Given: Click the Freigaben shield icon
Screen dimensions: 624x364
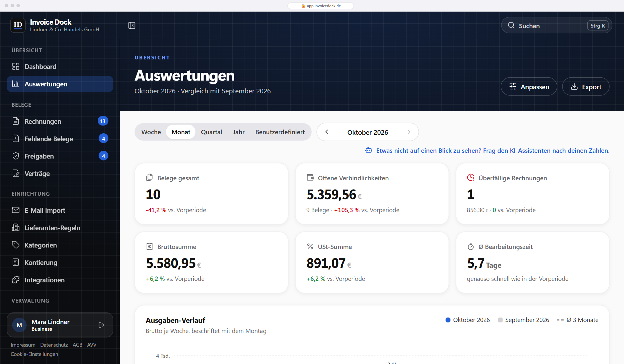Looking at the screenshot, I should click(16, 156).
